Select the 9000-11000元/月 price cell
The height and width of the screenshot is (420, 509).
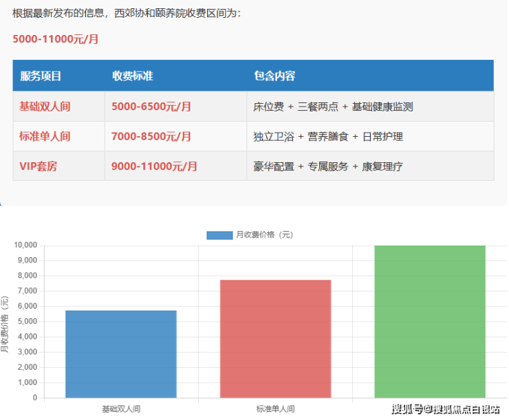(154, 166)
